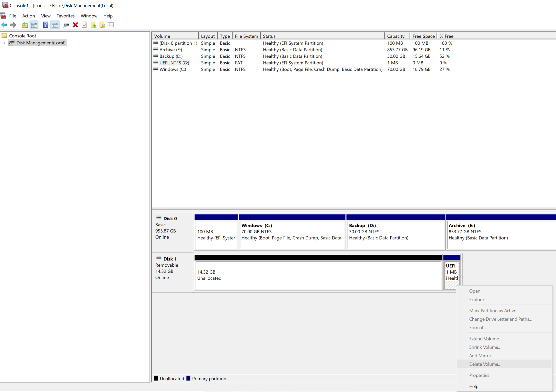Click the folder with green up arrow icon
556x392 pixels.
coord(93,25)
